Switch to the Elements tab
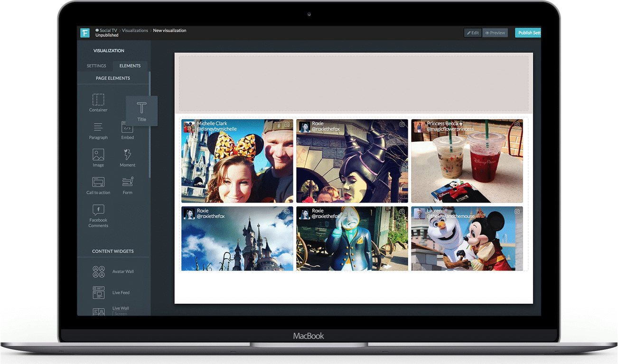The width and height of the screenshot is (618, 364). click(x=130, y=66)
